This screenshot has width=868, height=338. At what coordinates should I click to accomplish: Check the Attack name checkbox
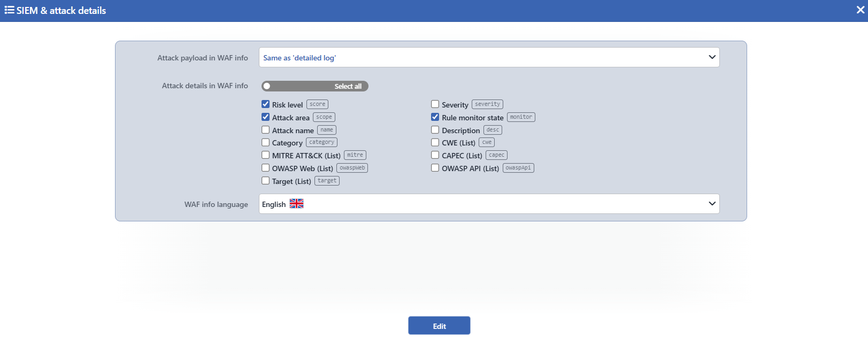coord(265,130)
